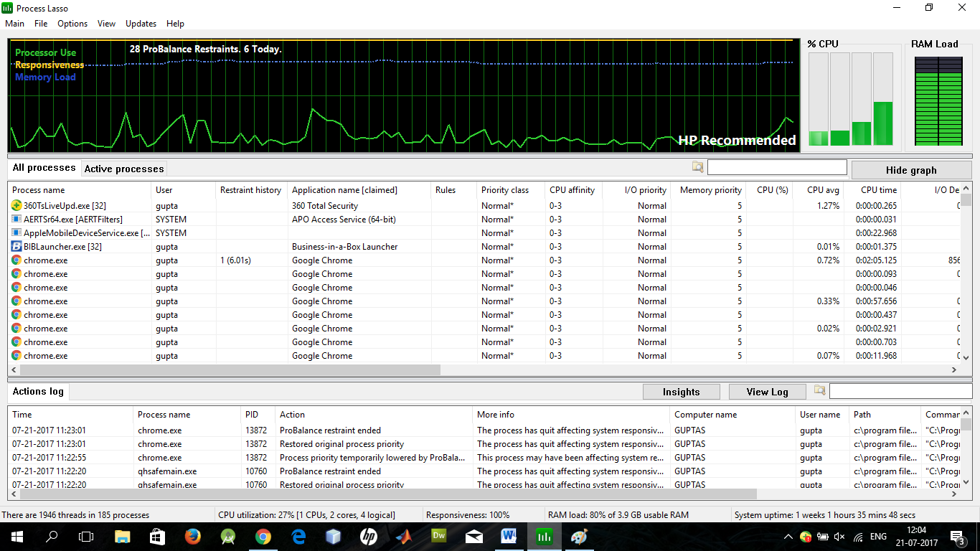
Task: Click the 360TsLiveUpd.exe process icon
Action: (x=17, y=206)
